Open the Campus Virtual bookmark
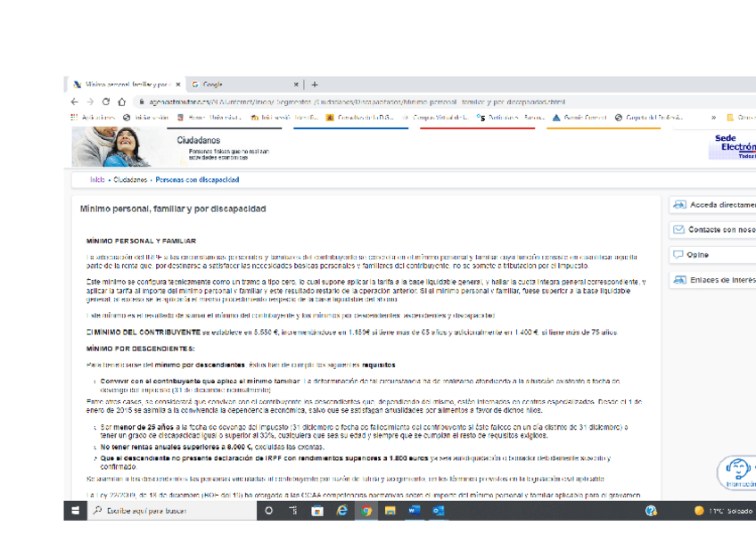This screenshot has height=534, width=756. click(x=436, y=117)
